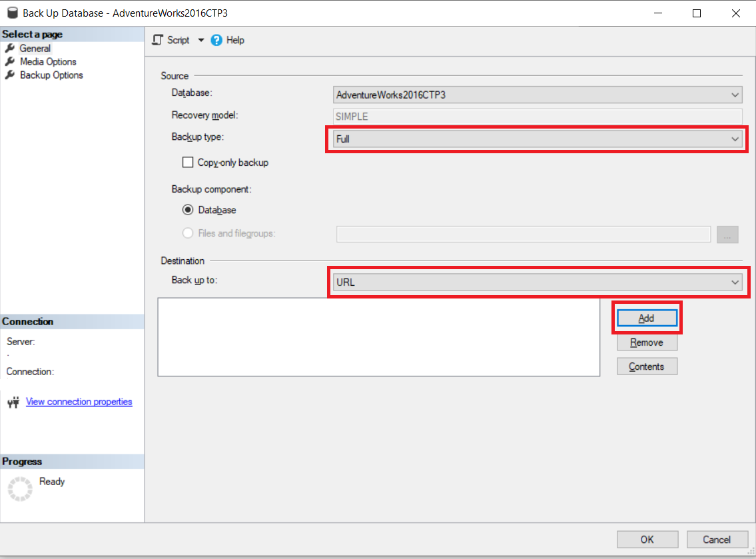
Task: Click the Media Options wrench icon
Action: coord(9,62)
